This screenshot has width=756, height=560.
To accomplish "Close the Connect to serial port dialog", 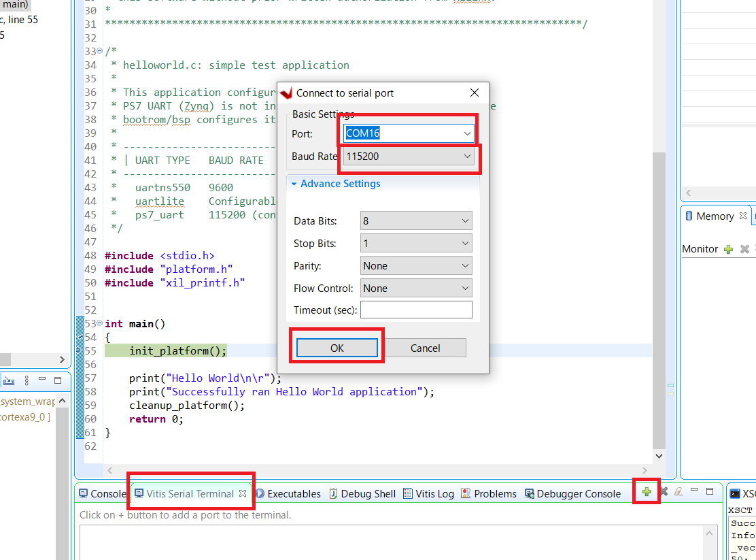I will click(x=475, y=93).
